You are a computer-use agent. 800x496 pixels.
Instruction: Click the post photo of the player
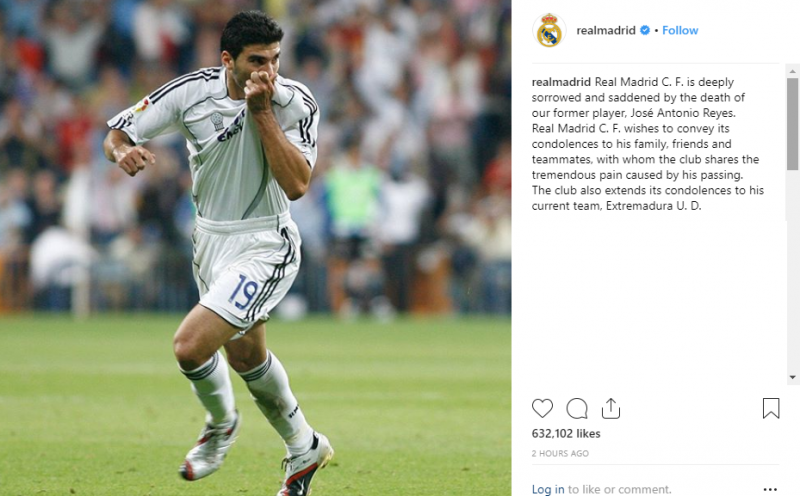pyautogui.click(x=256, y=248)
